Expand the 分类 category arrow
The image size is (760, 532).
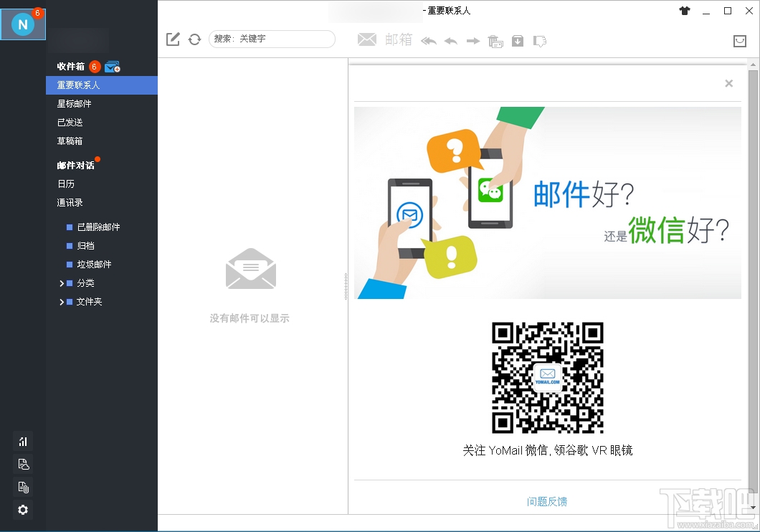[x=62, y=283]
